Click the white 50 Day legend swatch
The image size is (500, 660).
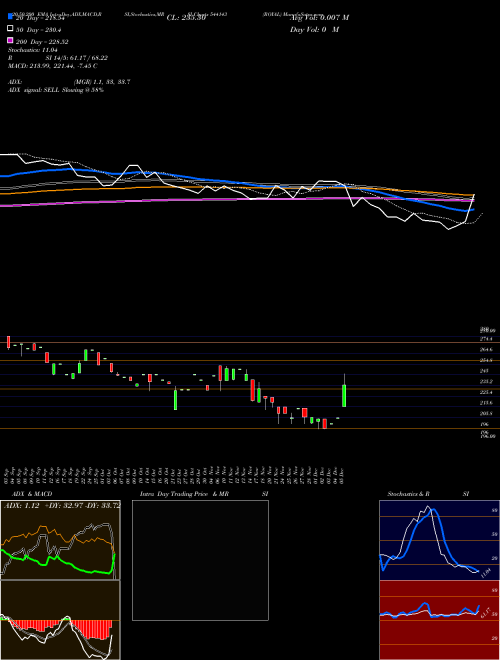point(10,29)
